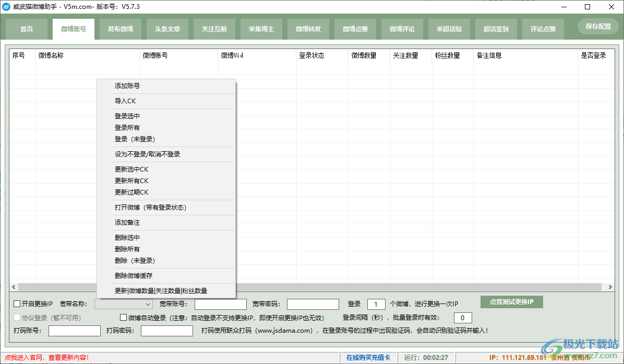
Task: Click the 微博数量 column header
Action: [x=370, y=56]
